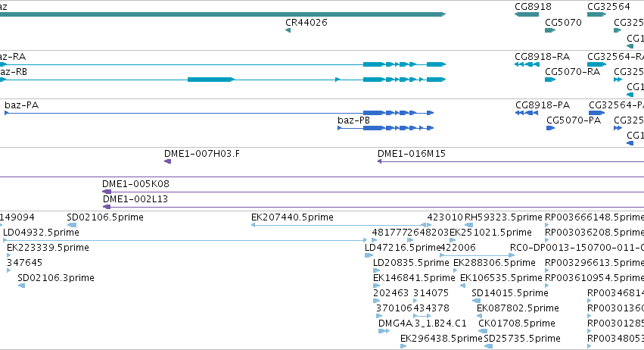Click the CG5070 gene glyph

click(x=550, y=30)
